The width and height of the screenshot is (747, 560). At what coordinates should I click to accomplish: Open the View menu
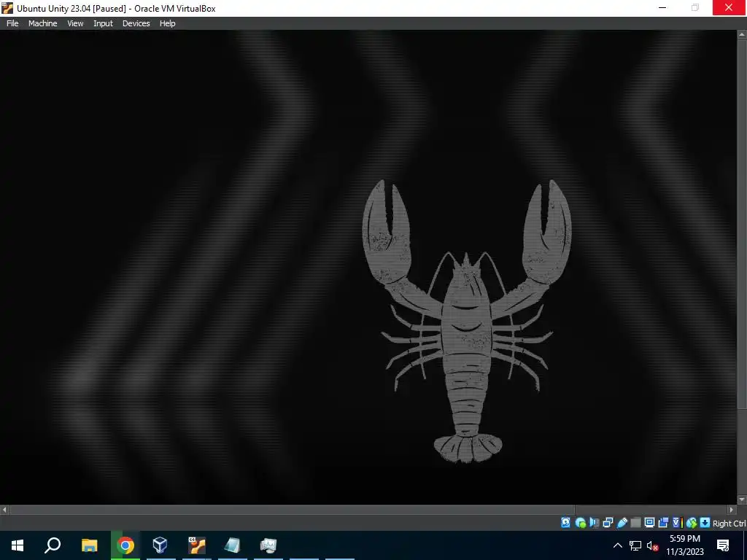75,23
